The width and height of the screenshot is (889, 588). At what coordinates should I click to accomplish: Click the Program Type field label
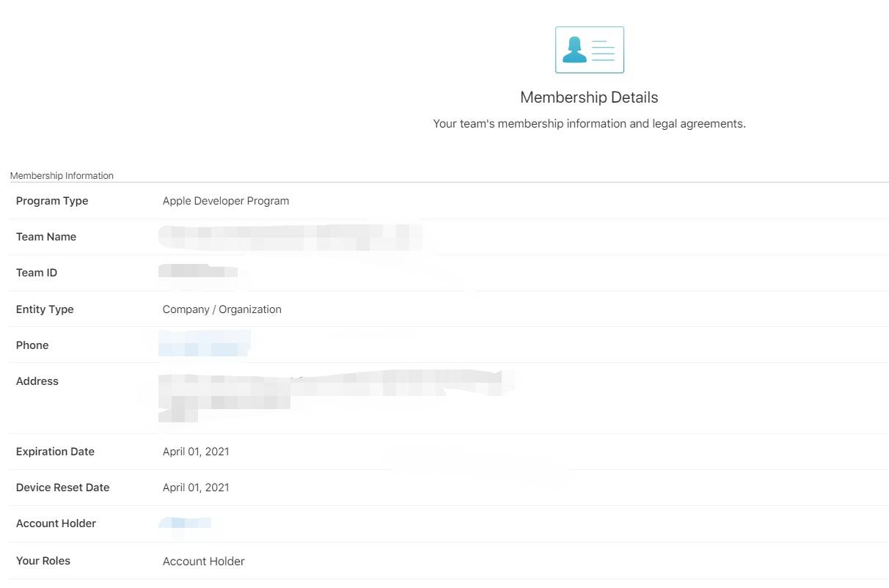pyautogui.click(x=52, y=201)
